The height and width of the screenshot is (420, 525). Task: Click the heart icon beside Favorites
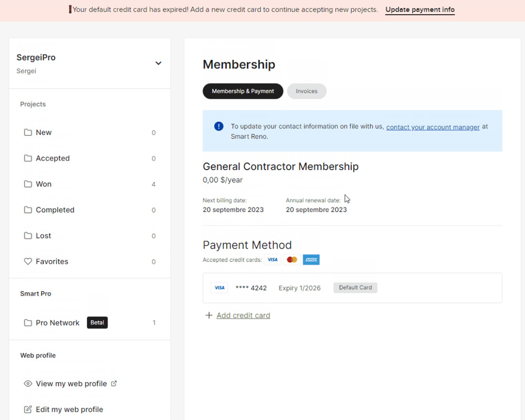[x=28, y=261]
